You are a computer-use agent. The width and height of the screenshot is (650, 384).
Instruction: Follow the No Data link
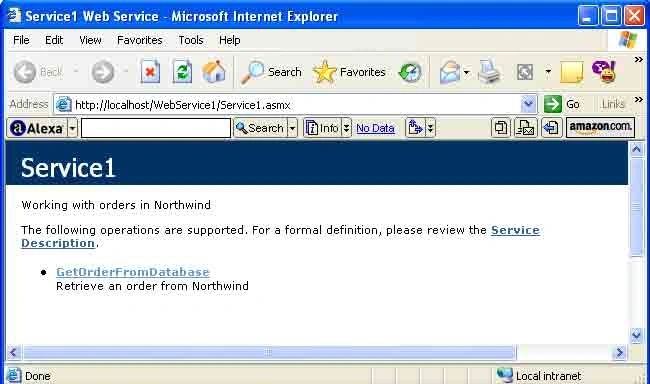click(375, 128)
